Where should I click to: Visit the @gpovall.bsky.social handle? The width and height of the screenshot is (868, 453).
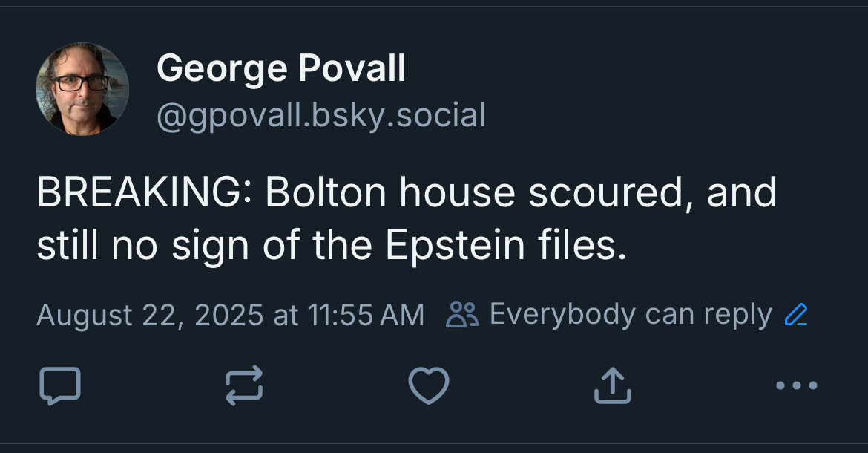pyautogui.click(x=321, y=116)
